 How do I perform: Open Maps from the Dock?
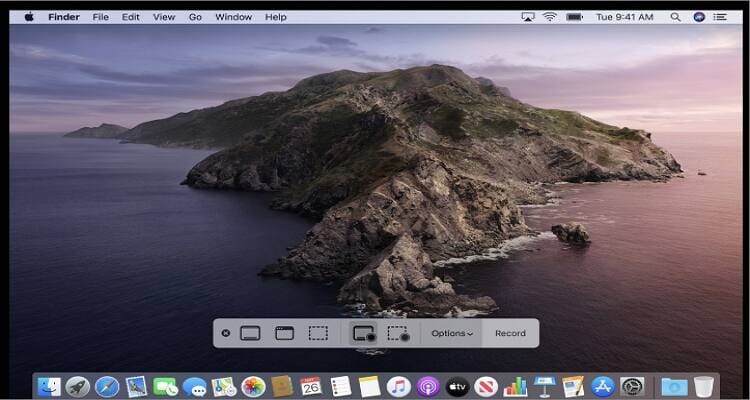224,387
